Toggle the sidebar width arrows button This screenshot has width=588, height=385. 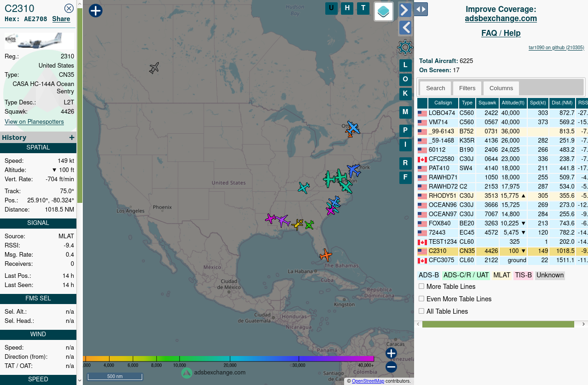point(421,9)
